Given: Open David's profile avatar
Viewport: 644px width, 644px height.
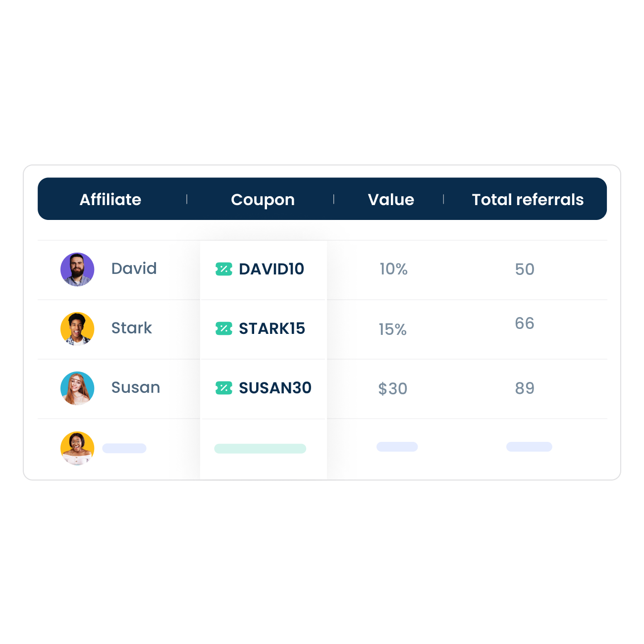Looking at the screenshot, I should [77, 269].
